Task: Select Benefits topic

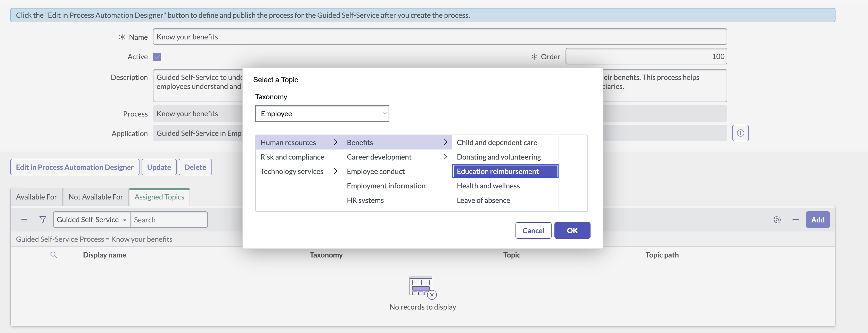Action: pyautogui.click(x=397, y=143)
